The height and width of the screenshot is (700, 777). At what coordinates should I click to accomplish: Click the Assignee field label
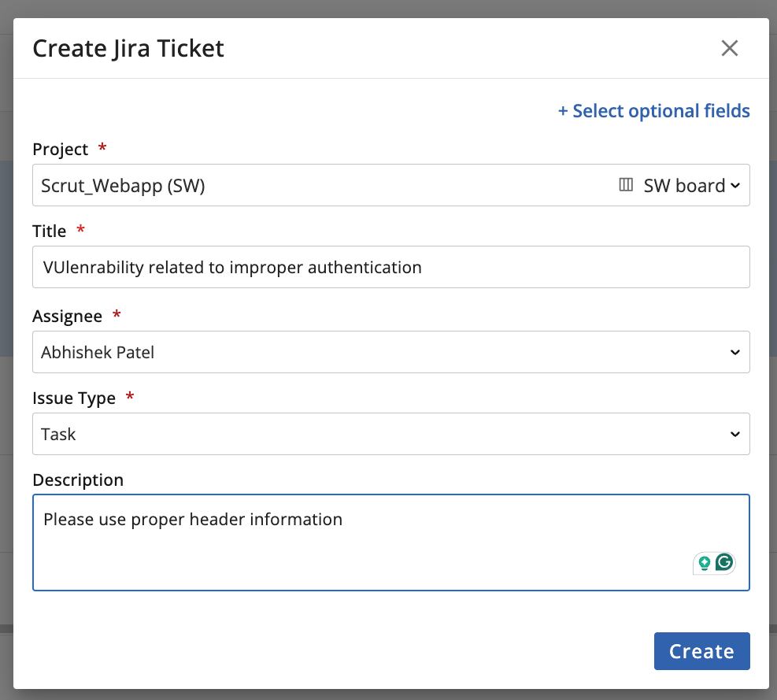pos(67,317)
